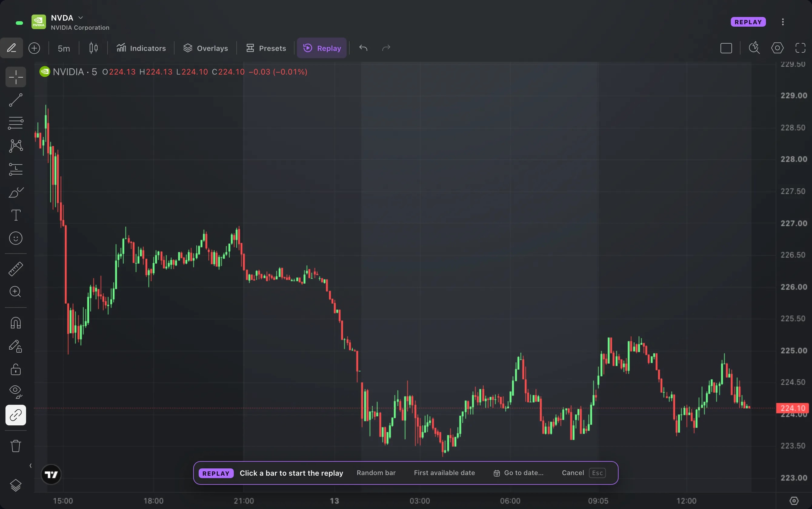Activate the zoom in tool
This screenshot has width=812, height=509.
pos(15,291)
